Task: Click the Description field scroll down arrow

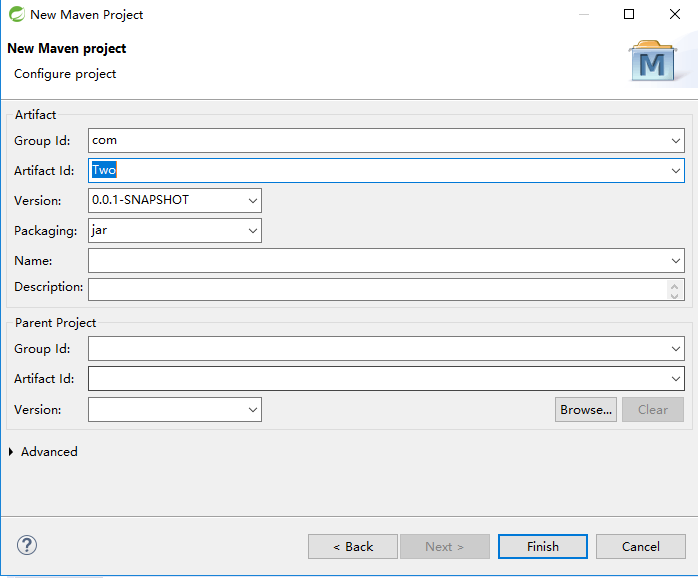Action: point(674,295)
